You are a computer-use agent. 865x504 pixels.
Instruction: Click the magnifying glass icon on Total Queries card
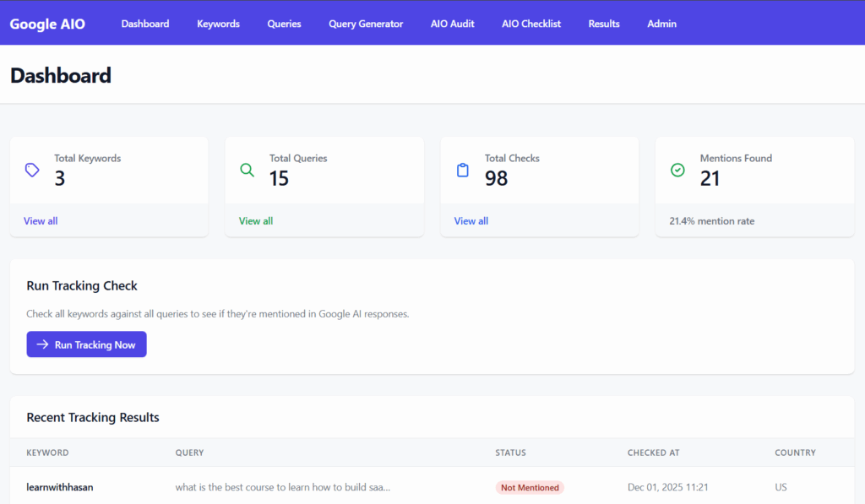click(248, 169)
